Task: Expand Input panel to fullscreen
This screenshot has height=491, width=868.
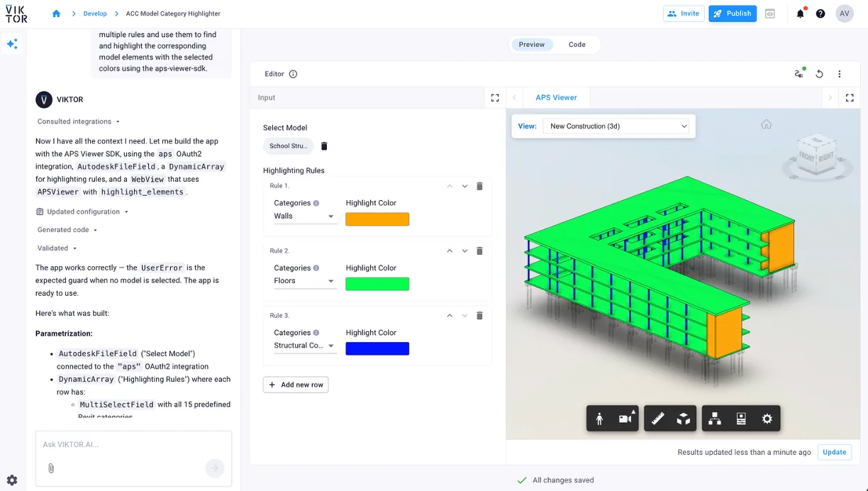Action: [x=495, y=98]
